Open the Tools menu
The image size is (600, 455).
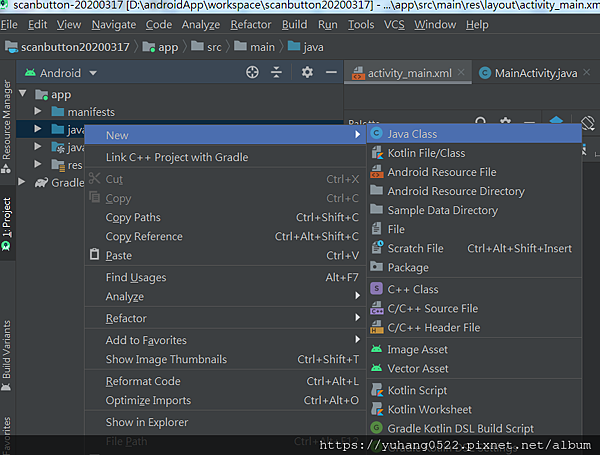[x=361, y=24]
